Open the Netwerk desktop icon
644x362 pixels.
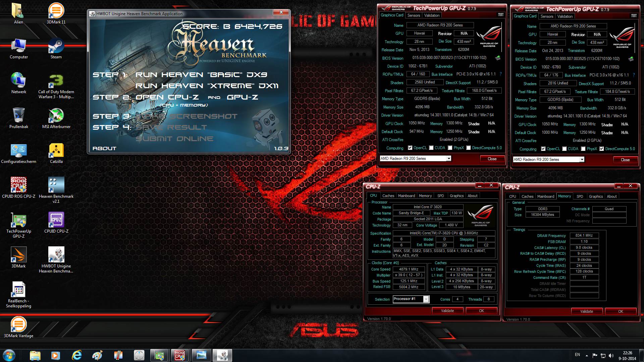(18, 83)
